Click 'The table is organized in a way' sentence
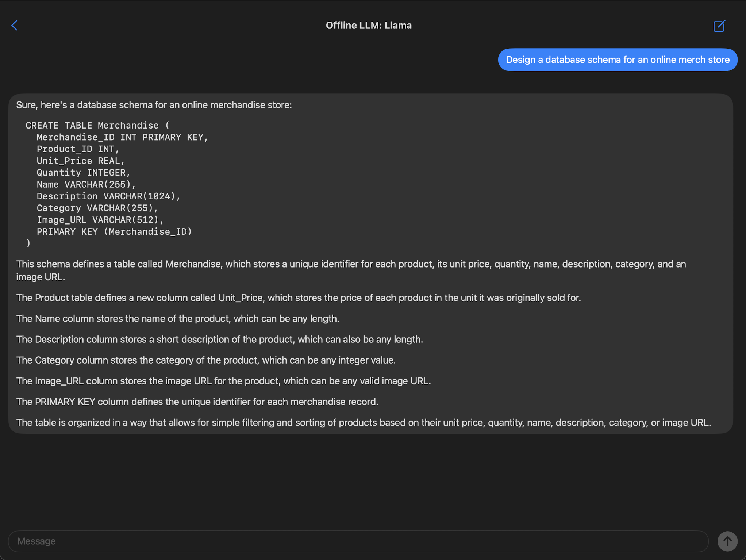Screen dimensions: 746x560 (364, 423)
